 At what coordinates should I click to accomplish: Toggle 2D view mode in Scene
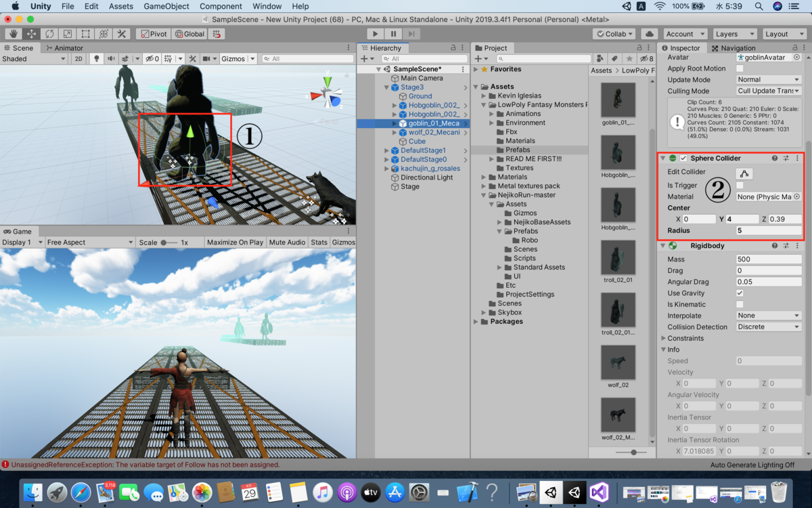click(78, 59)
